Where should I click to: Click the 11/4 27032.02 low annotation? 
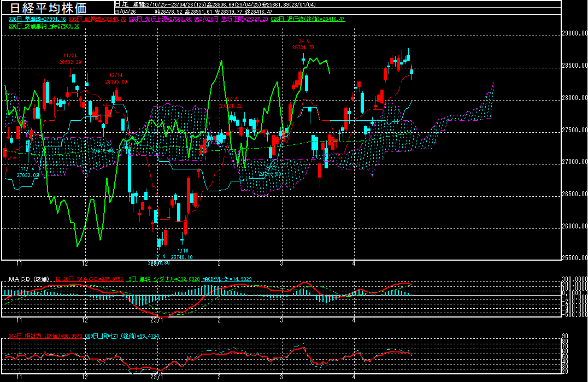27,172
